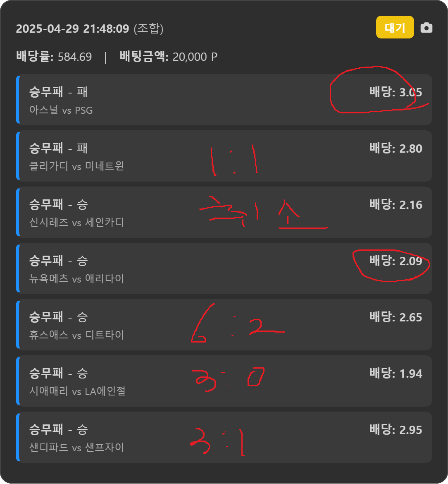
Task: Select the 클리가디 vs 미네트윈 match text
Action: point(76,166)
